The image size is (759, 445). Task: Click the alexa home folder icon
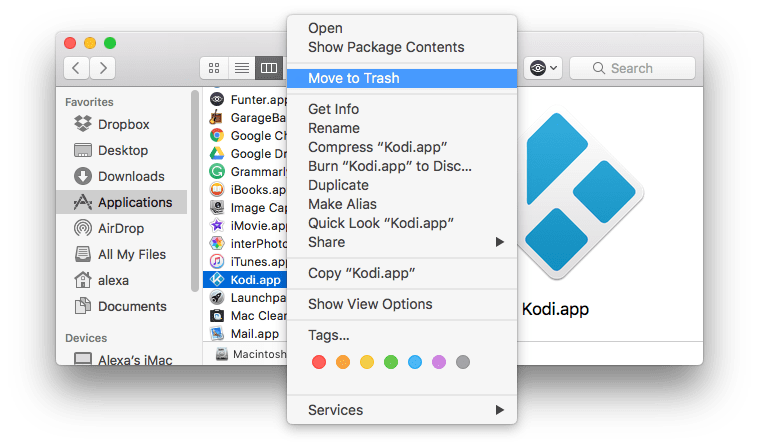coord(83,280)
